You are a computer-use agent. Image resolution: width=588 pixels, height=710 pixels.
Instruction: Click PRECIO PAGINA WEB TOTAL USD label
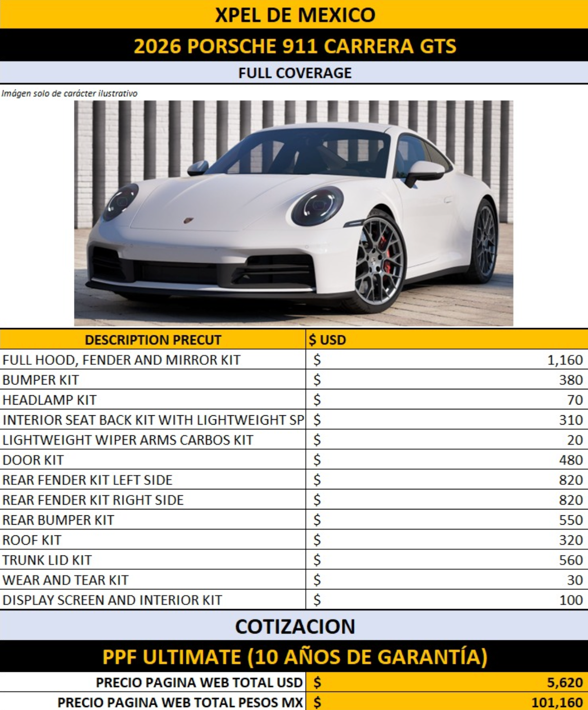(199, 682)
